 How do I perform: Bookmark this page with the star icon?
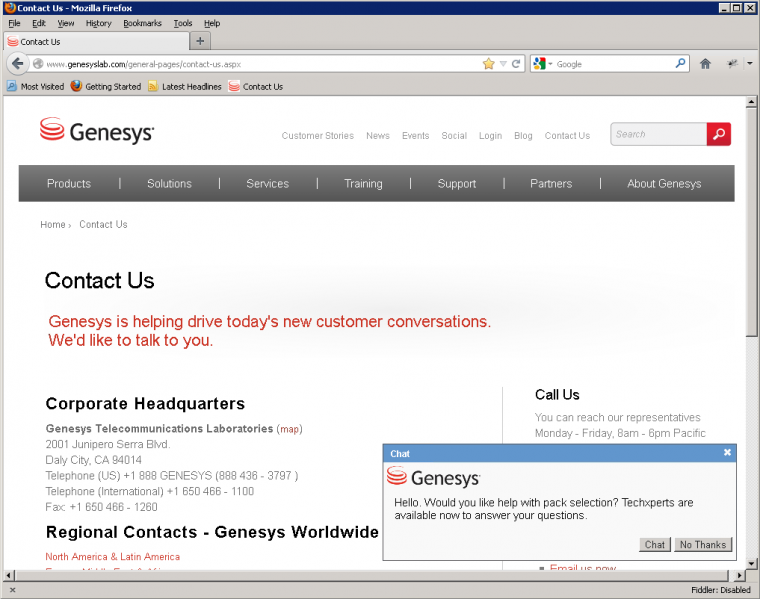tap(489, 63)
